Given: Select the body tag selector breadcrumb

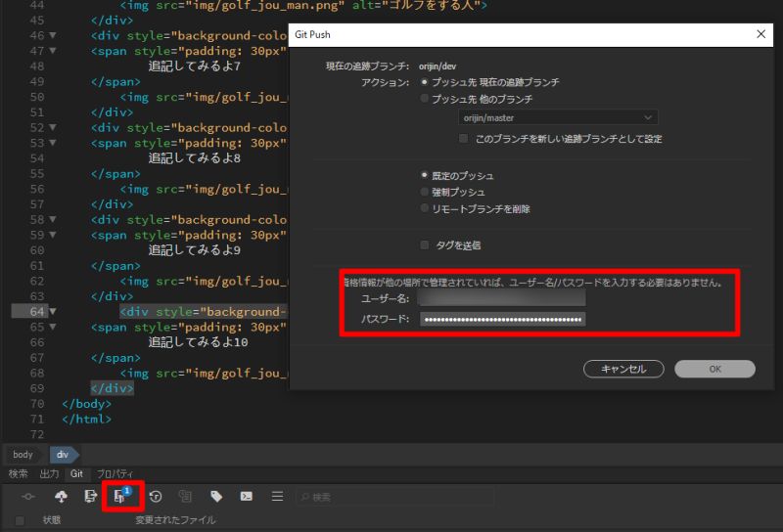Looking at the screenshot, I should click(x=23, y=455).
